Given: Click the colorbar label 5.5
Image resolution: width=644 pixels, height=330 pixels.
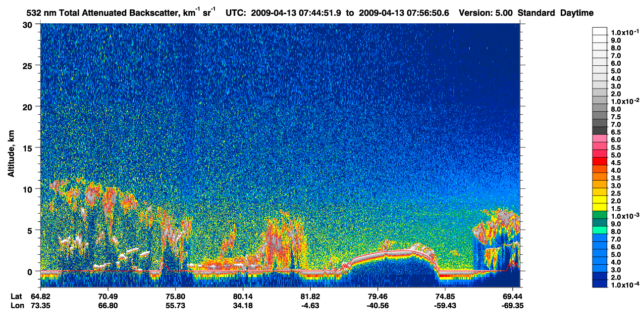Looking at the screenshot, I should [615, 147].
